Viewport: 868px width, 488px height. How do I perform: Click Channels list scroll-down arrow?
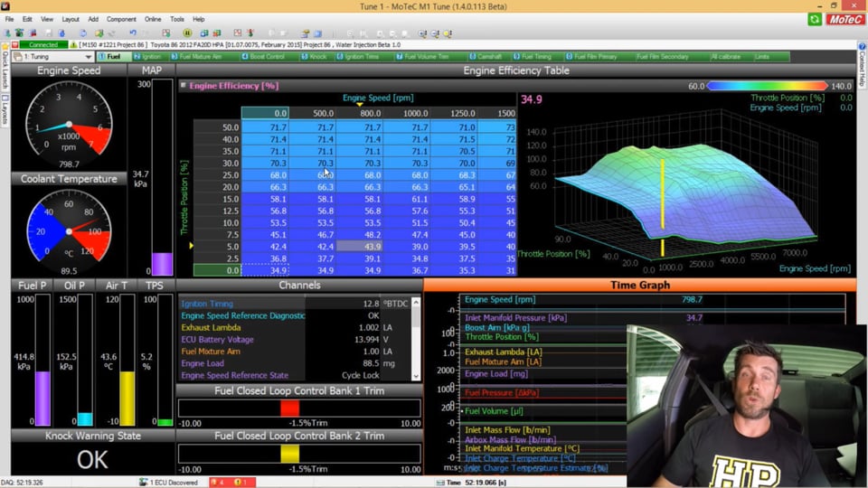coord(416,376)
